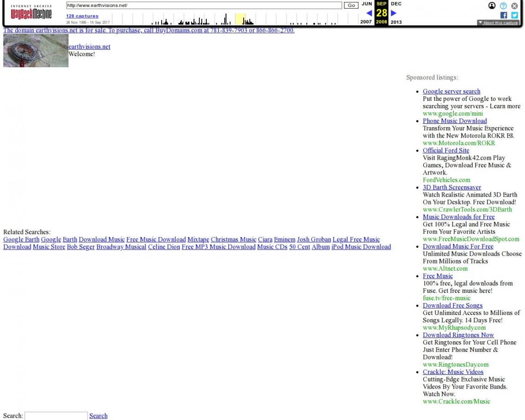This screenshot has width=525, height=420.
Task: Click the compass thumbnail image
Action: pyautogui.click(x=36, y=51)
